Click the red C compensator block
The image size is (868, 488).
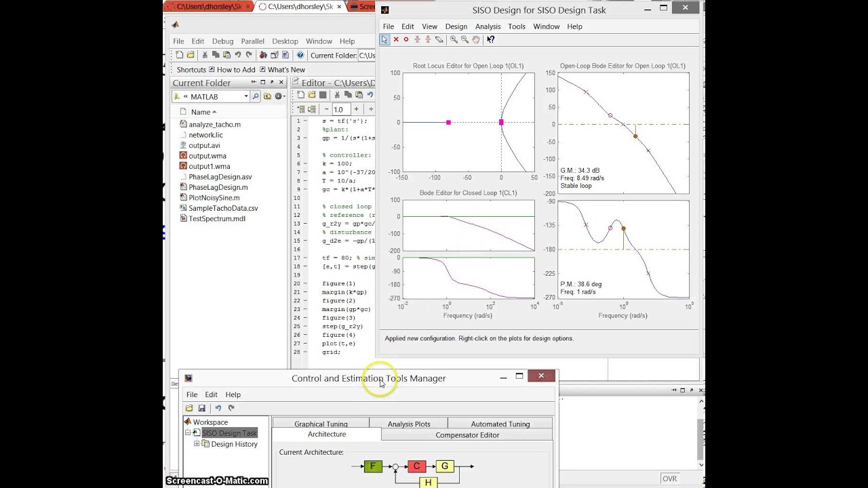coord(417,466)
